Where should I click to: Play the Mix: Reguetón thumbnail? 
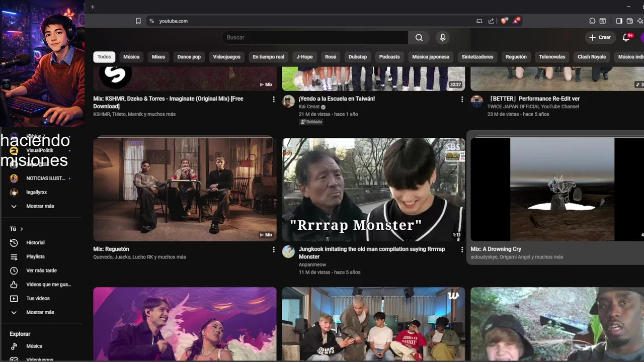click(x=185, y=189)
